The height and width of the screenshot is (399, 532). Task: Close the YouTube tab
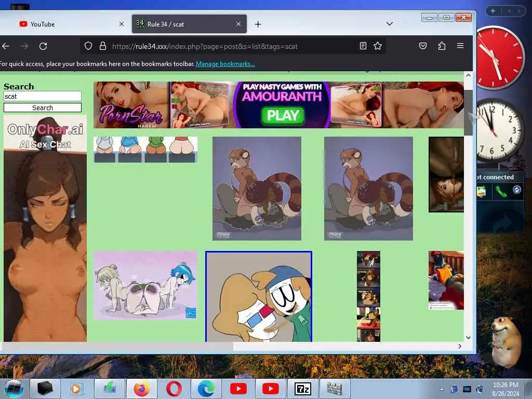pos(122,24)
